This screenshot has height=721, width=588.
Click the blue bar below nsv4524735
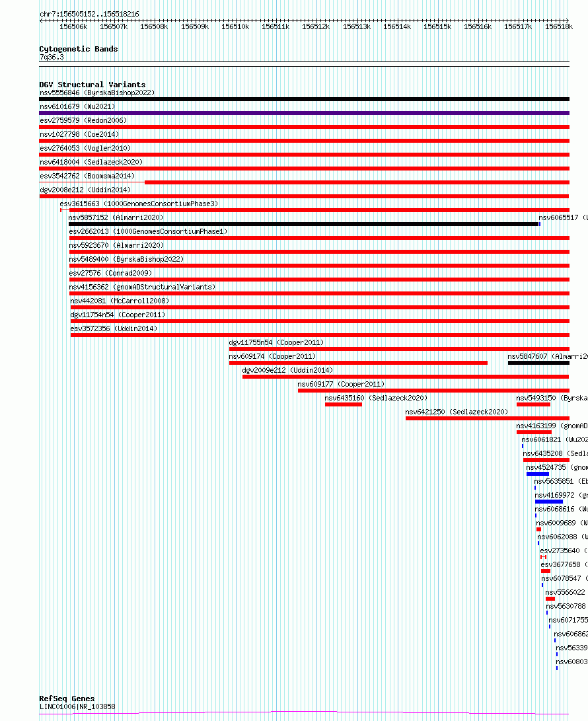[x=538, y=474]
